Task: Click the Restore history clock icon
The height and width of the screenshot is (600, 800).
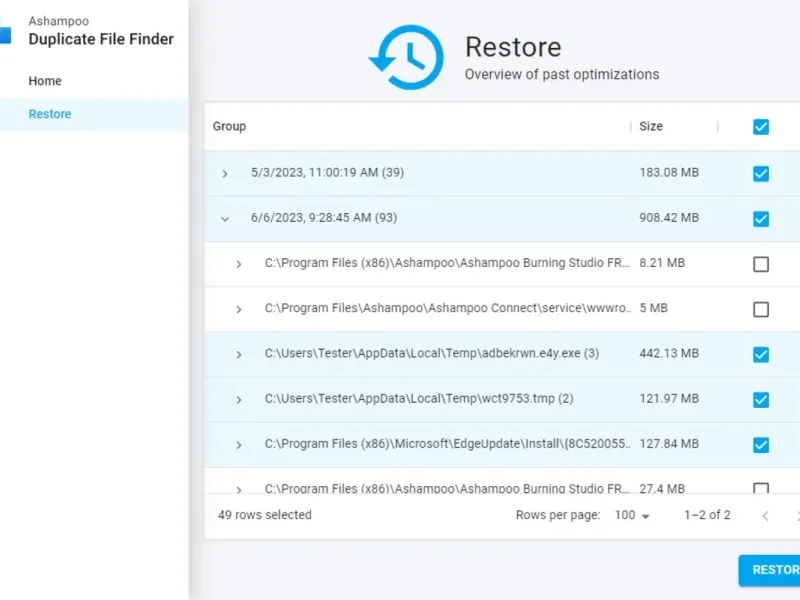Action: [x=406, y=58]
